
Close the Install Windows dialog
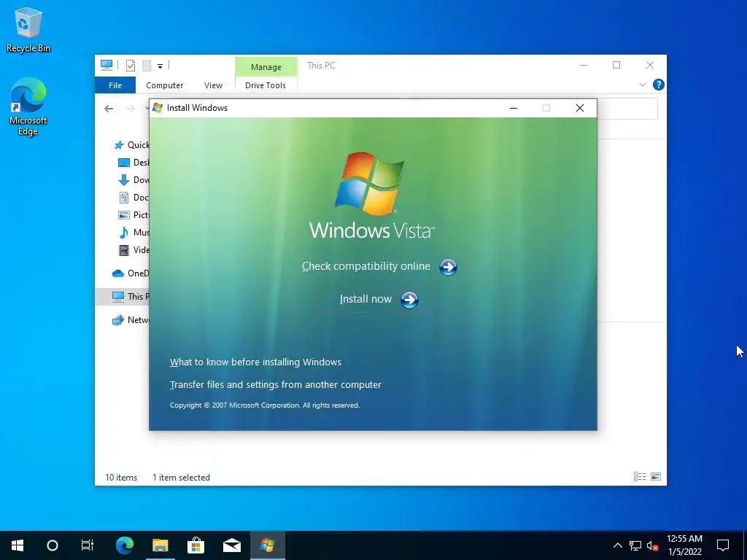(580, 108)
